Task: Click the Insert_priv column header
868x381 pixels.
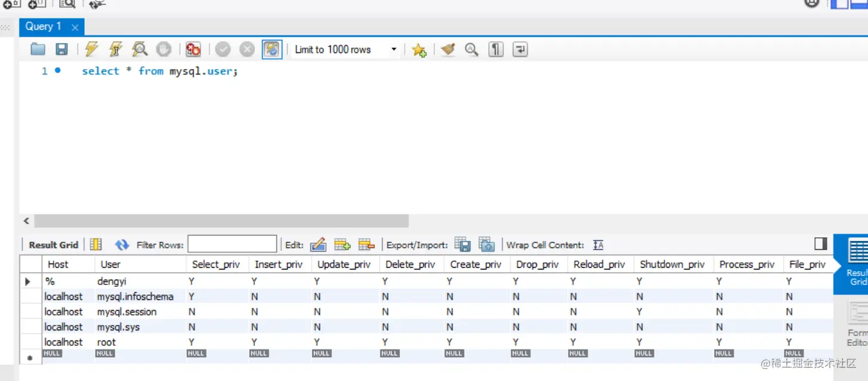Action: coord(279,264)
